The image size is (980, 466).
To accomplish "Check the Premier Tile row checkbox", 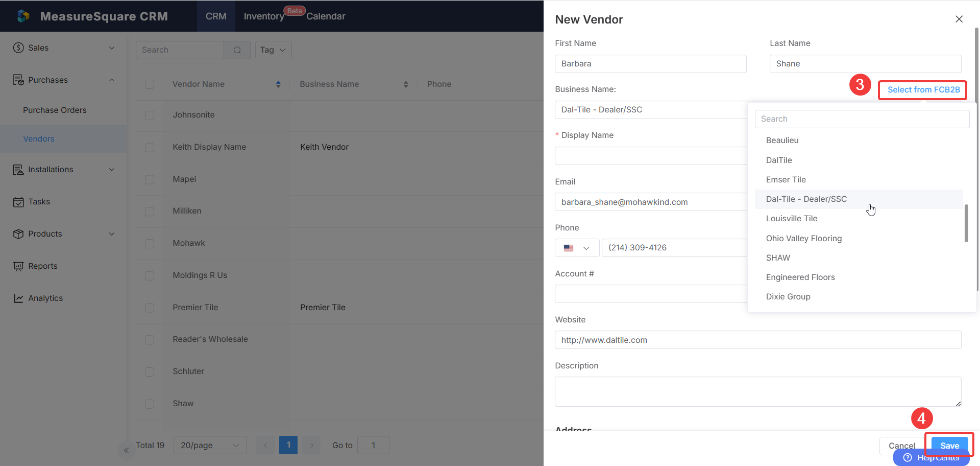I will coord(150,308).
